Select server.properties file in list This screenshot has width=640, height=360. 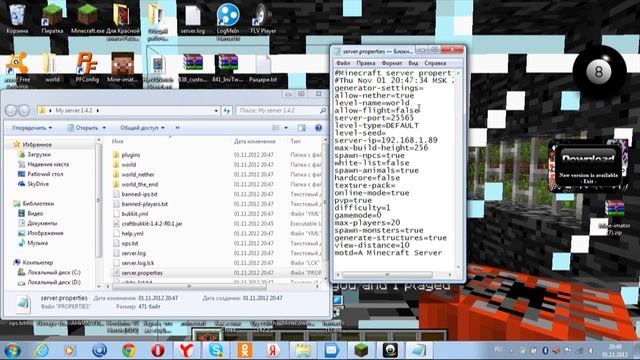pos(142,273)
